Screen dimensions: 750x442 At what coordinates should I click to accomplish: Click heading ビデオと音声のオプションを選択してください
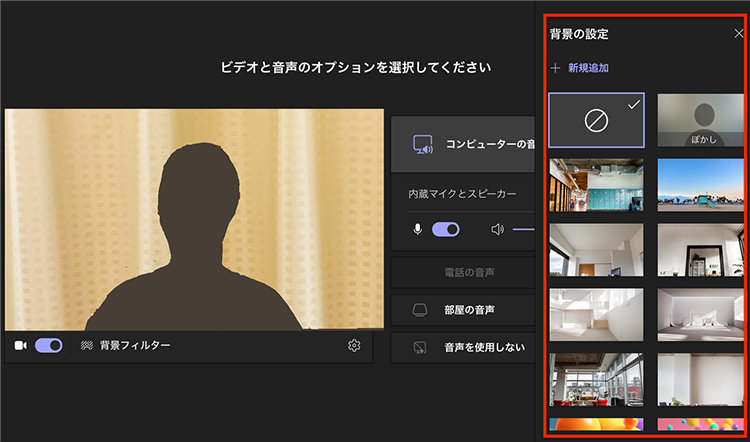coord(356,67)
